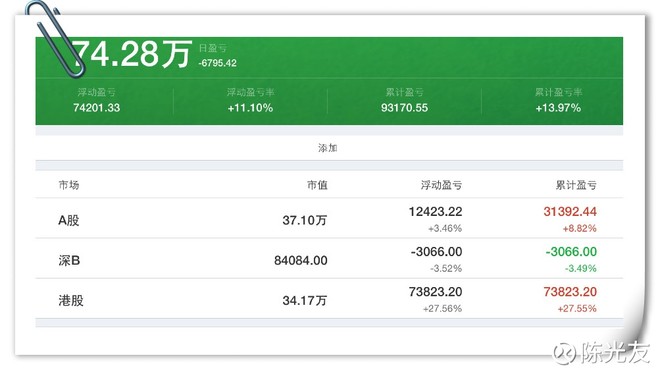Viewport: 660px width, 370px height.
Task: Click 港股 floating percent +27.56%
Action: 442,309
